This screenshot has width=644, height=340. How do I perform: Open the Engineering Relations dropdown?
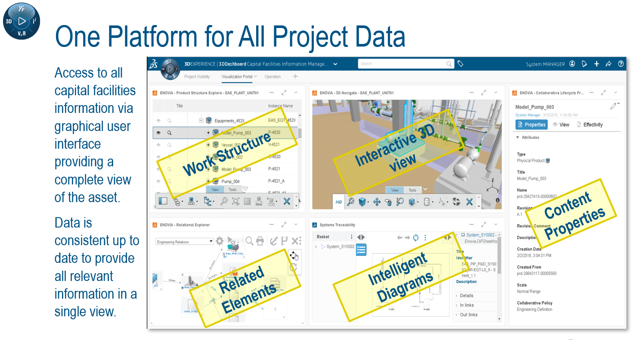click(185, 242)
